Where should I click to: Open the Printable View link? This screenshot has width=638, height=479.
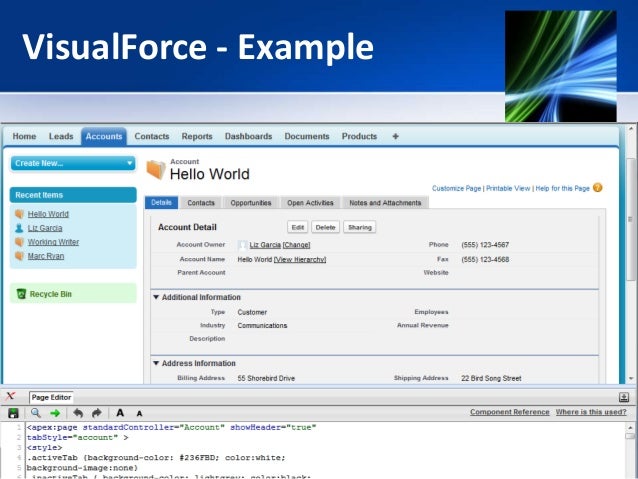(508, 188)
